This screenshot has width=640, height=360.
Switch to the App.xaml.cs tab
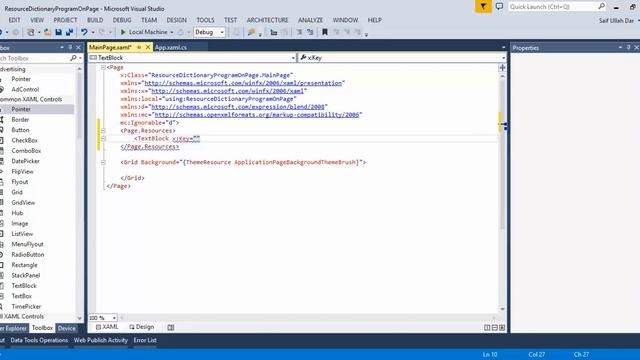(171, 47)
